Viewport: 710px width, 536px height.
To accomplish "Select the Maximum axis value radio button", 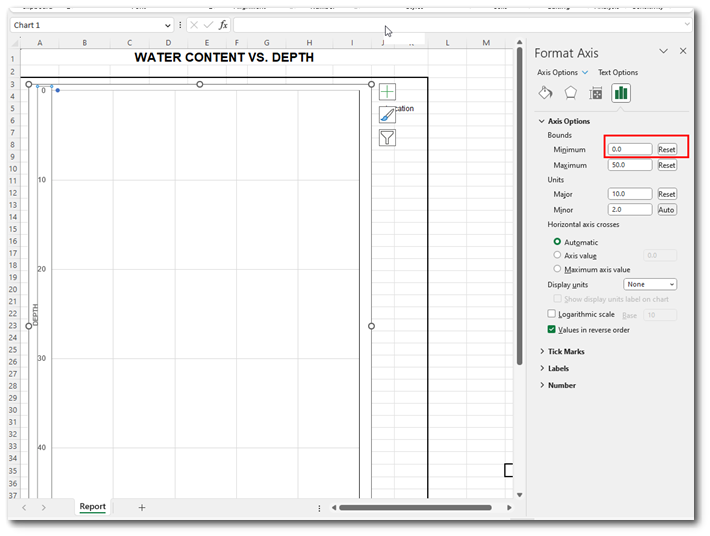I will coord(557,269).
